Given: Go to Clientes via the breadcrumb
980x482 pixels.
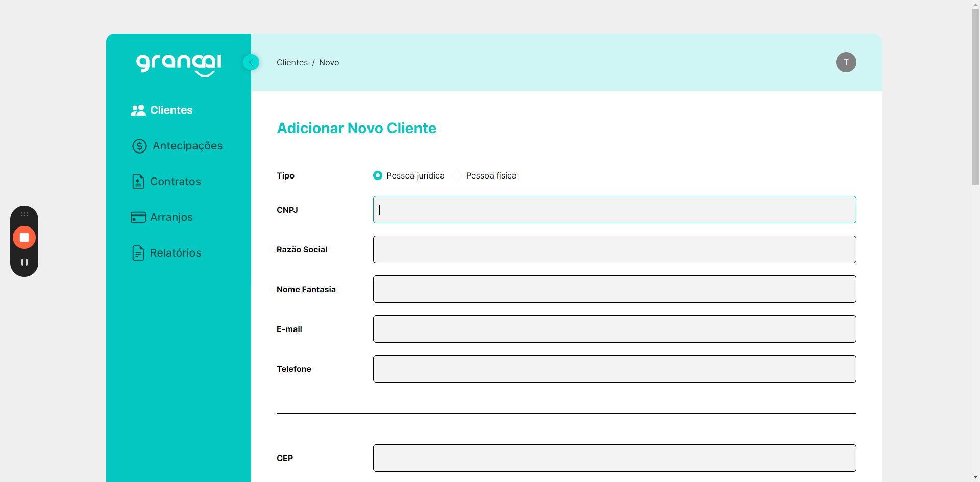Looking at the screenshot, I should click(x=292, y=62).
